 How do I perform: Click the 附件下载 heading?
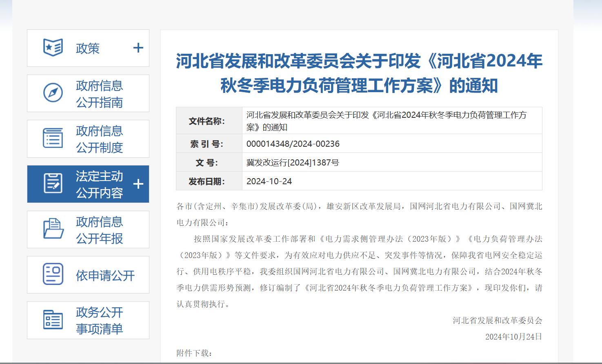(x=194, y=353)
